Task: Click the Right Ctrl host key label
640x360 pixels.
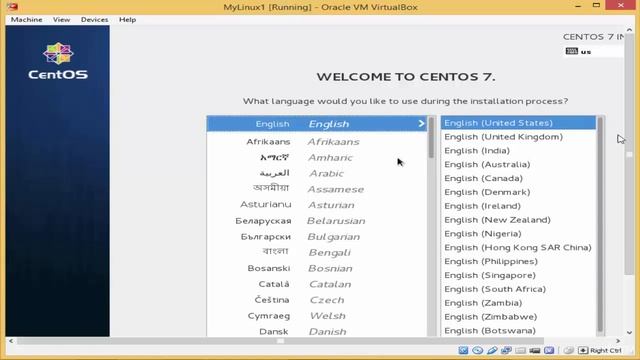Action: pyautogui.click(x=606, y=351)
